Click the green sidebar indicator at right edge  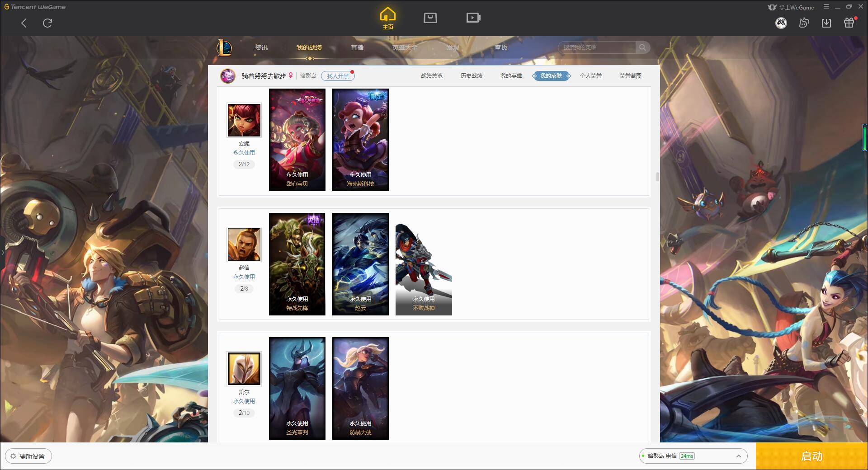pos(865,138)
